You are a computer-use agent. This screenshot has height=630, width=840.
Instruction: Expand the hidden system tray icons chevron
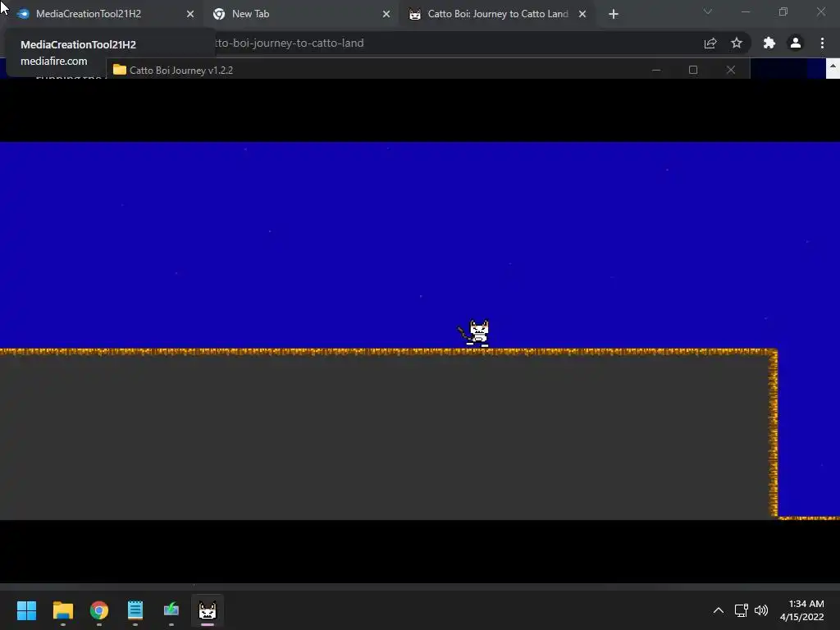[719, 610]
